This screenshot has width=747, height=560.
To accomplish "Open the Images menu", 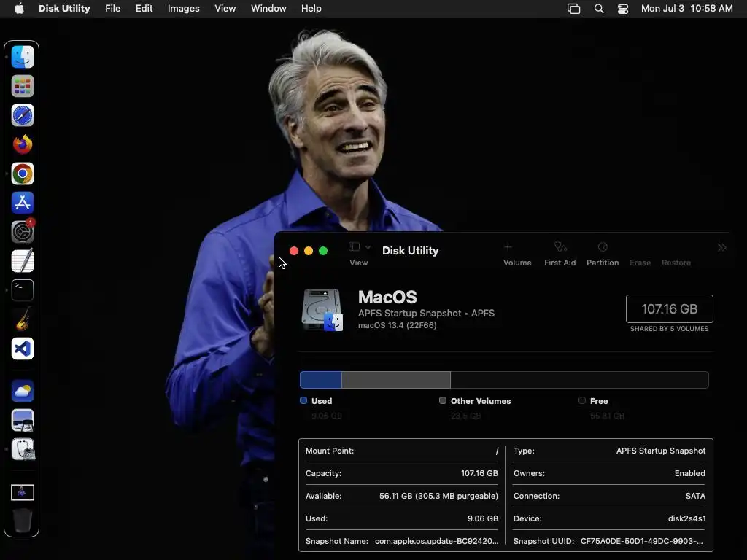I will (183, 9).
